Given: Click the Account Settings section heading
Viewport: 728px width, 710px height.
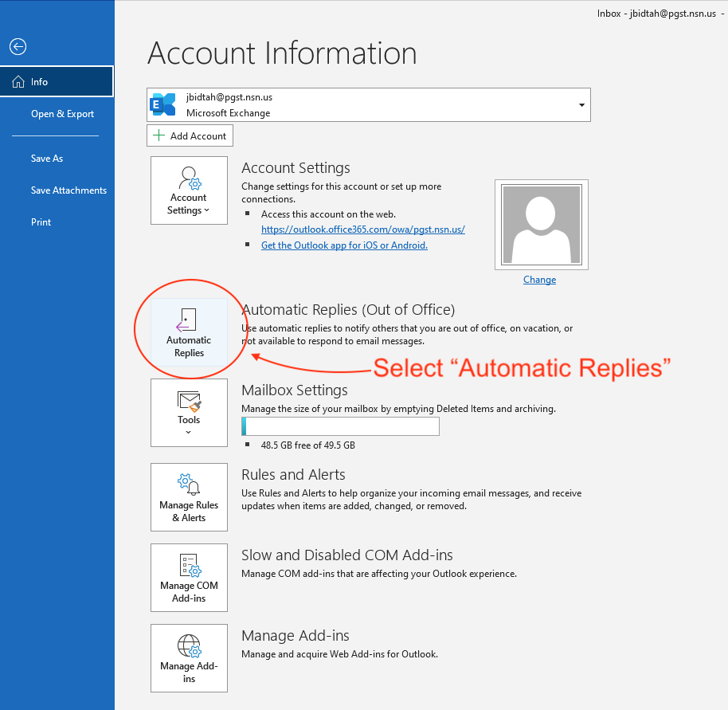Looking at the screenshot, I should (296, 168).
